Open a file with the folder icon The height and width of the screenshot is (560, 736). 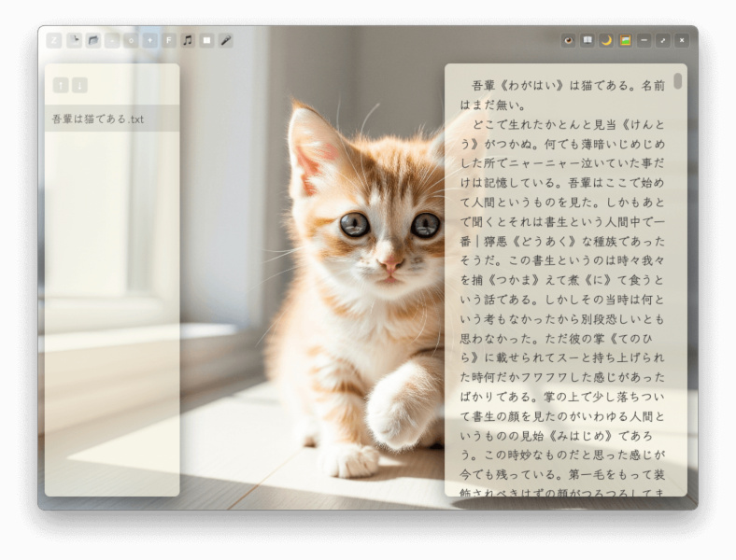click(x=93, y=41)
